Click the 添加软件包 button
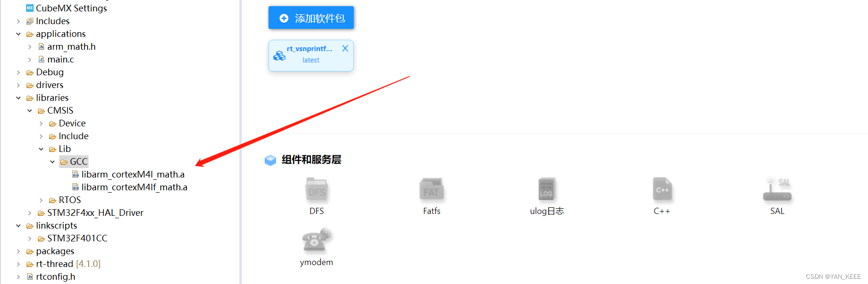 [x=311, y=18]
